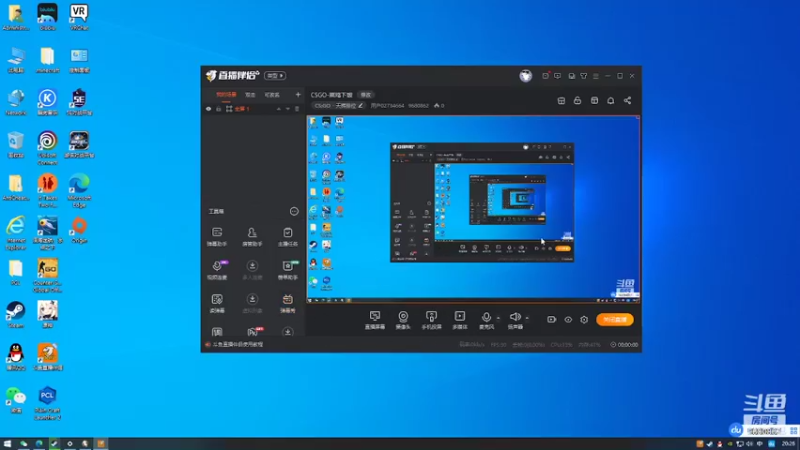Delete the source with the trash icon

point(297,109)
